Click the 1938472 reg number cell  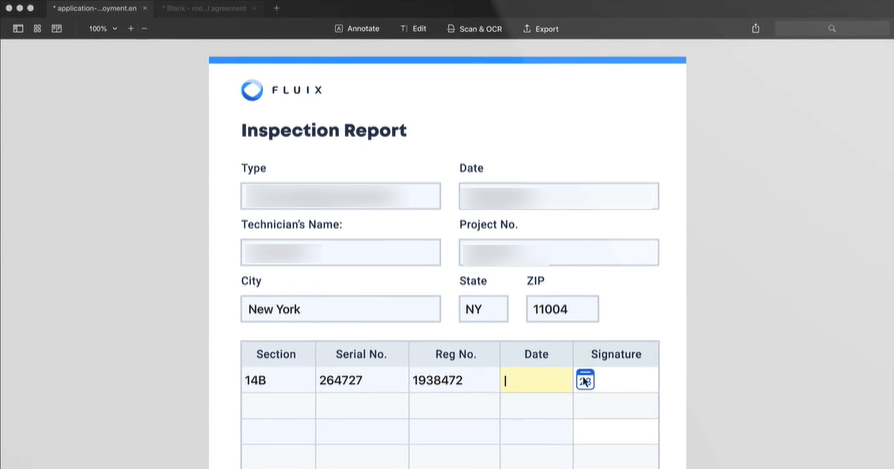tap(454, 380)
